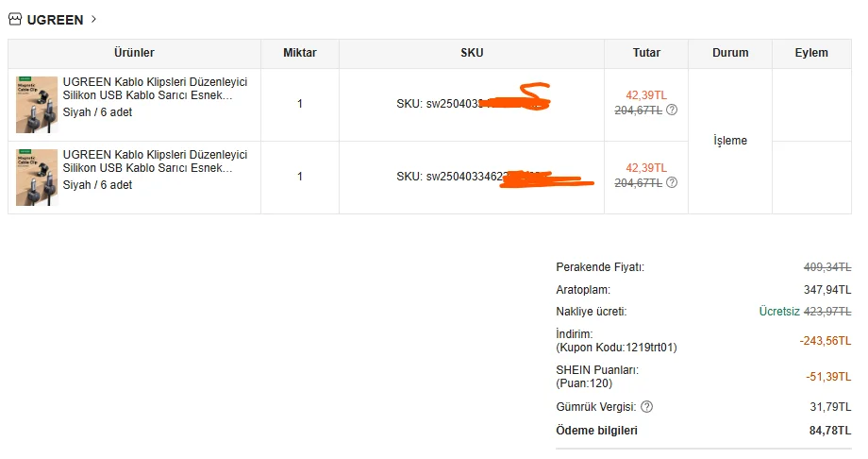Click the Ödeme bilgileri total 84,78TL

tap(824, 432)
